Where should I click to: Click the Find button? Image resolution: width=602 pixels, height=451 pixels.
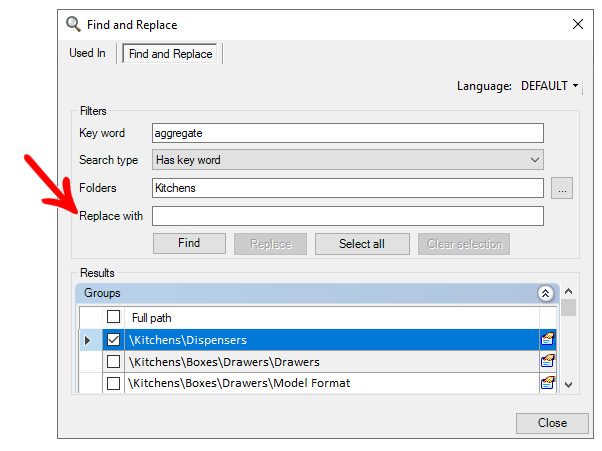189,243
